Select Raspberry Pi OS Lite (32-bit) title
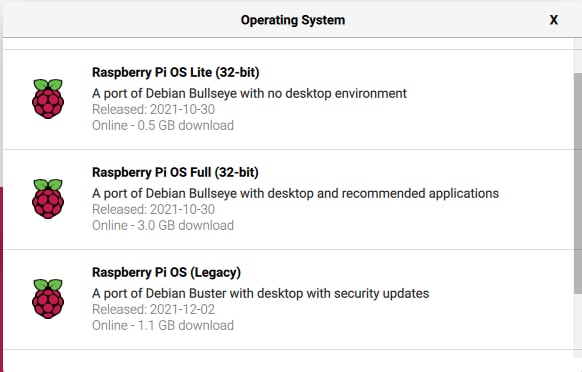Viewport: 582px width, 372px height. point(176,72)
